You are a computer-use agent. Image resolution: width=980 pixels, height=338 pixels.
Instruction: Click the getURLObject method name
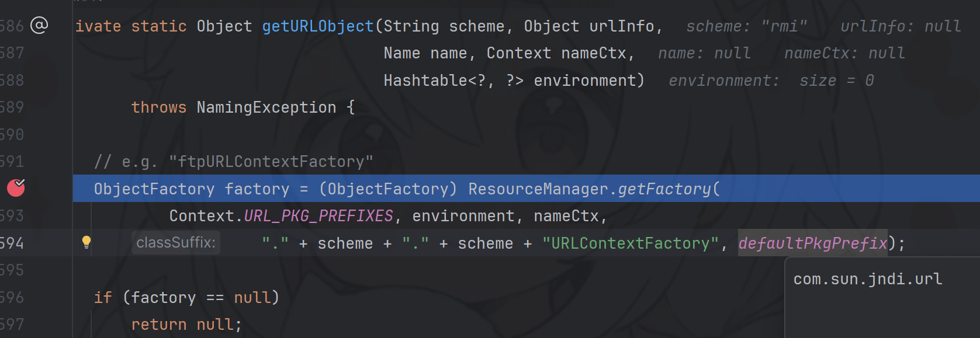click(317, 26)
